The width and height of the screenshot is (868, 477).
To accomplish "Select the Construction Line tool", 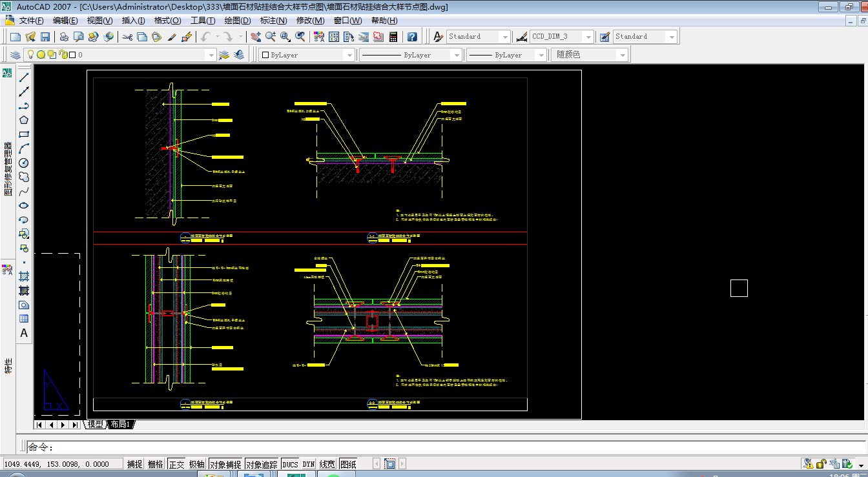I will coord(24,92).
